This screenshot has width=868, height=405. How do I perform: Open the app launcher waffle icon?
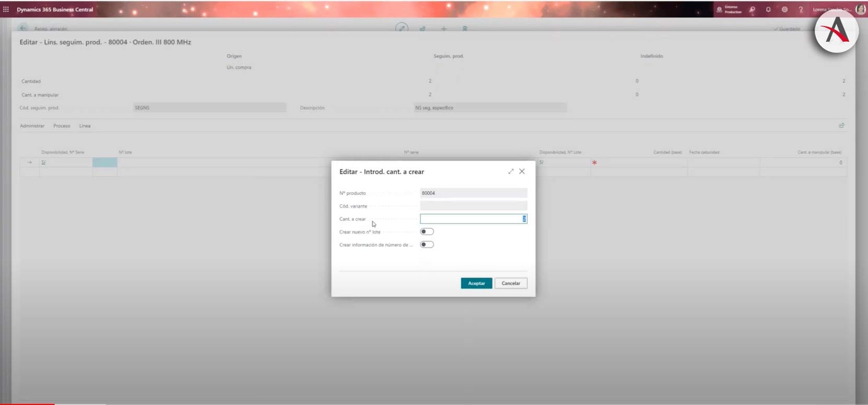(x=6, y=9)
